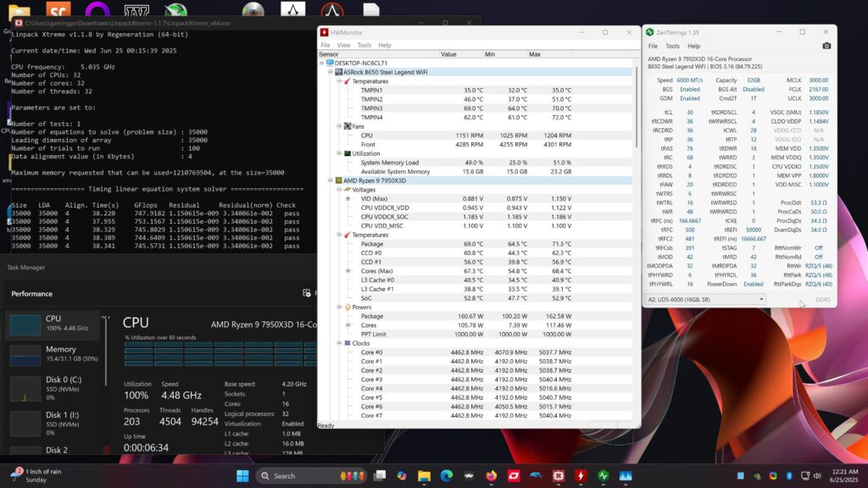Click the fan icon next to Fans node
This screenshot has width=868, height=488.
point(347,126)
